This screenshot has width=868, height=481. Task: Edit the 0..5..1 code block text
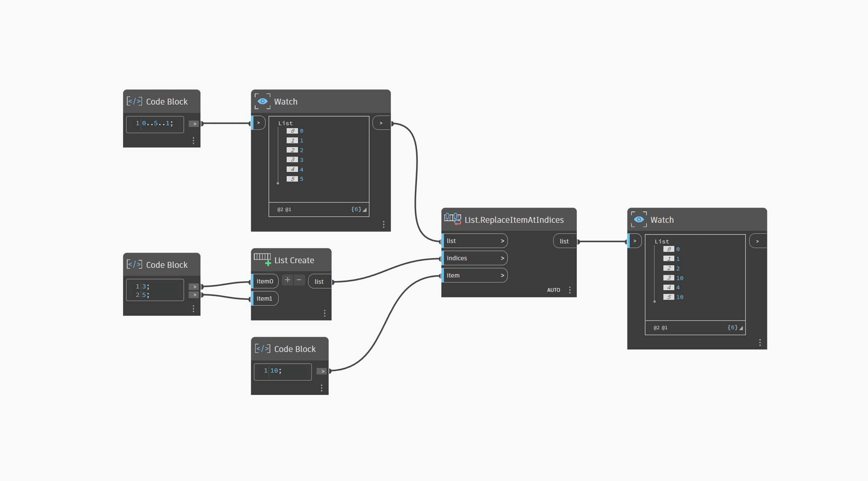[x=157, y=124]
